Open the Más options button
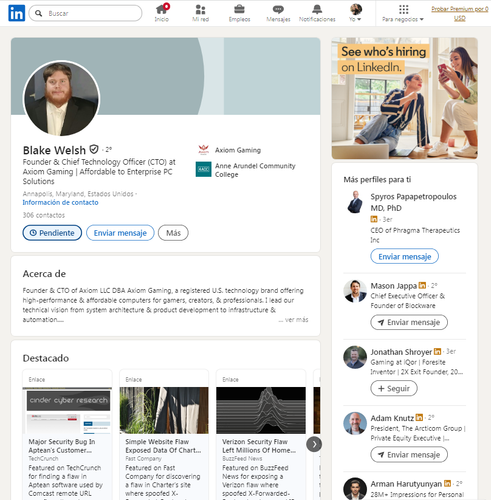491x500 pixels. [173, 233]
